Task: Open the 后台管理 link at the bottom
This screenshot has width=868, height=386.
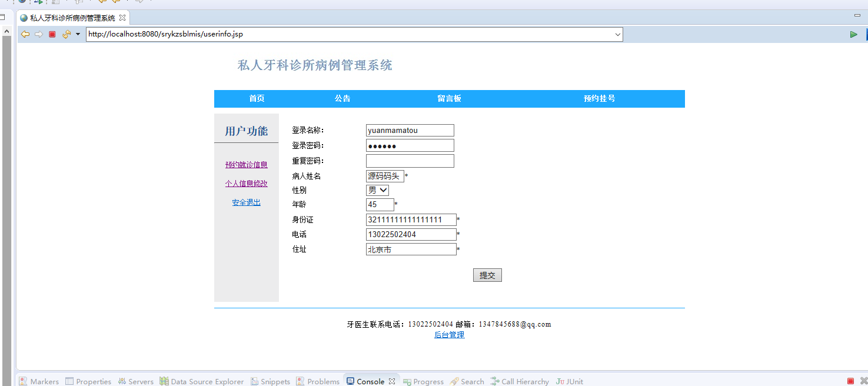Action: (x=449, y=334)
